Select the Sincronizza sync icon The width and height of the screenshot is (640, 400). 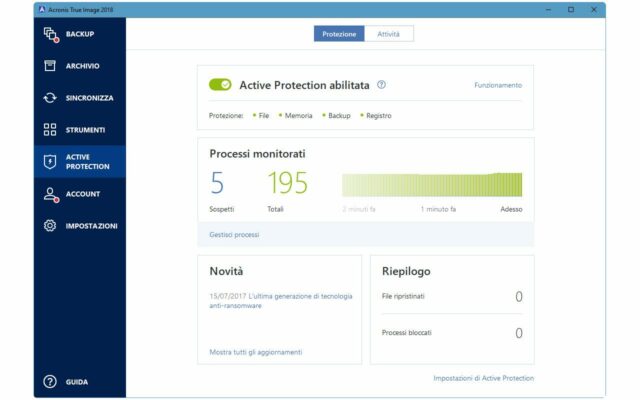[x=50, y=98]
